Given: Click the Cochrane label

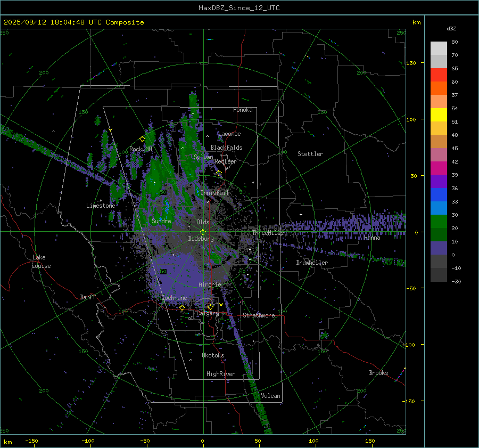Looking at the screenshot, I should pyautogui.click(x=174, y=298).
